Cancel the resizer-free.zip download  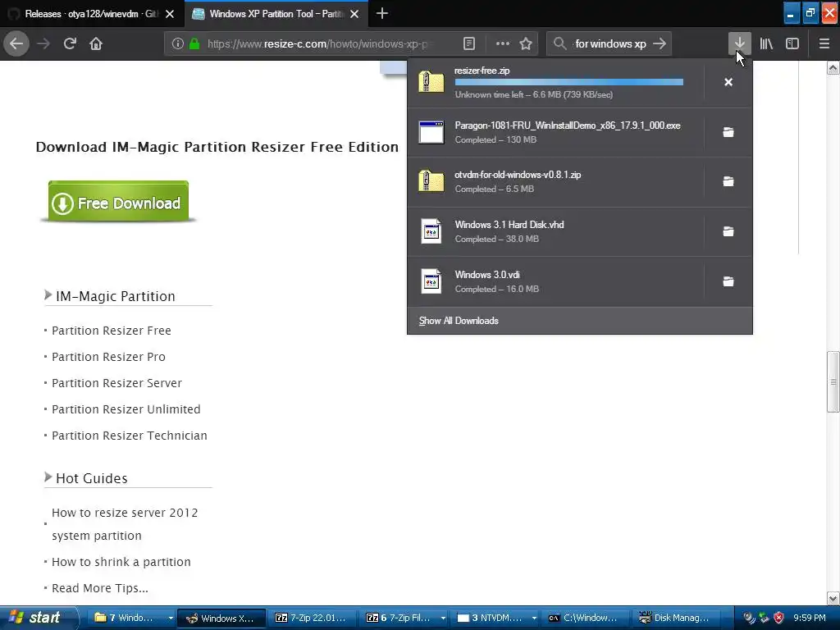(x=728, y=82)
